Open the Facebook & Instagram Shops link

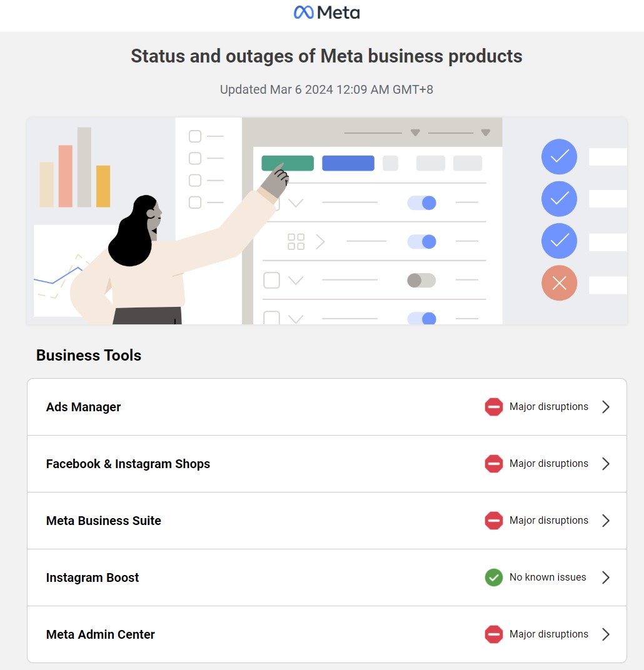tap(128, 464)
